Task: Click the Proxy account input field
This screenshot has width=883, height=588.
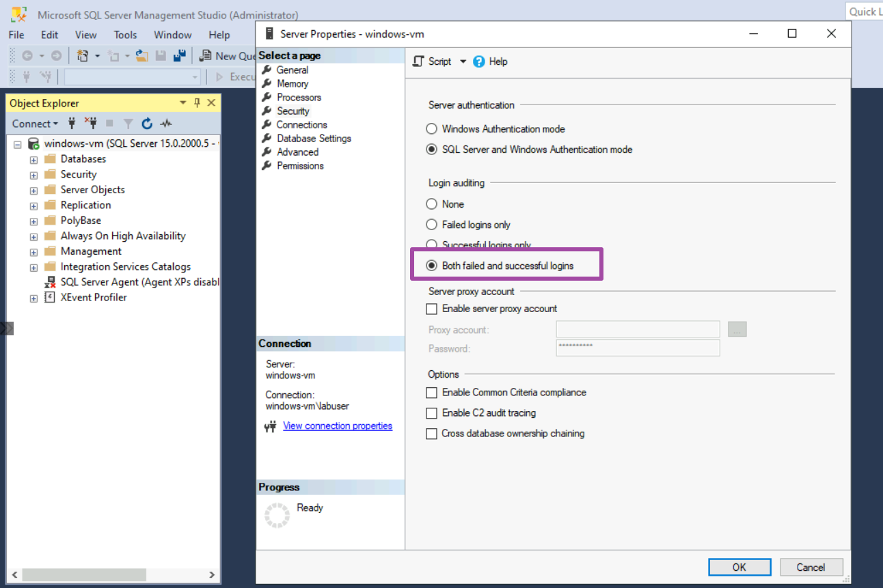Action: [638, 329]
